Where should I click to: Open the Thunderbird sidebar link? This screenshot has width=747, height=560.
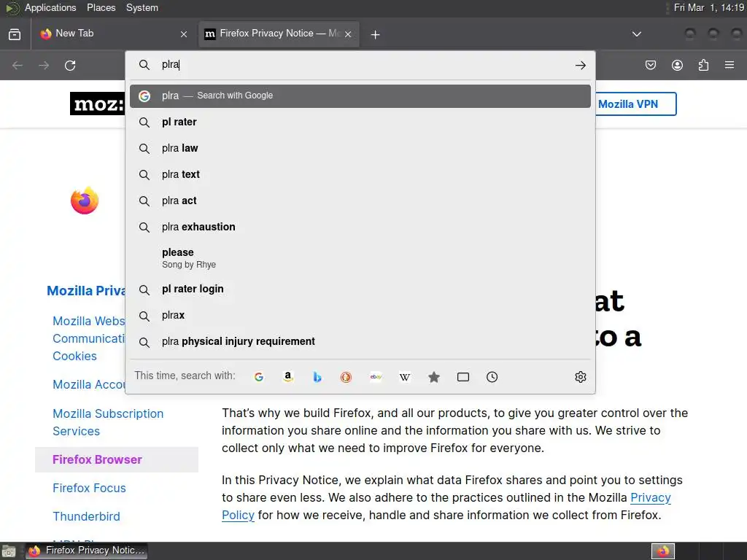tap(86, 517)
